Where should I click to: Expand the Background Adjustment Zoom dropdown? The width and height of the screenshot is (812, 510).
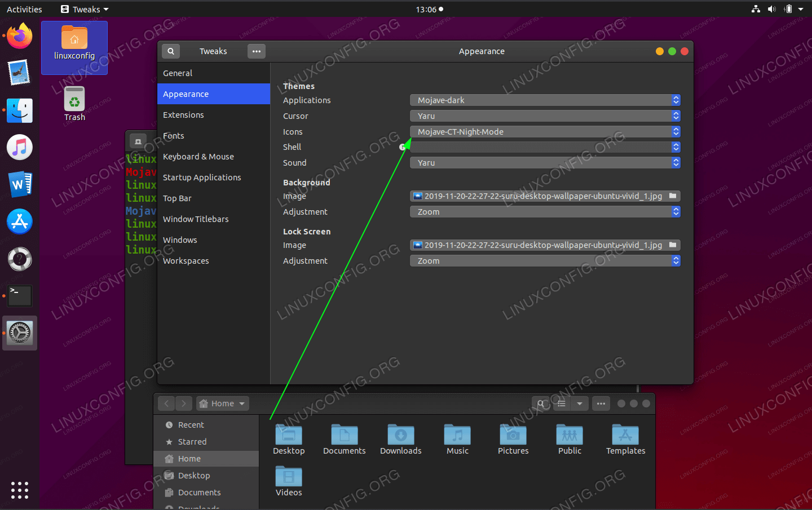[545, 212]
